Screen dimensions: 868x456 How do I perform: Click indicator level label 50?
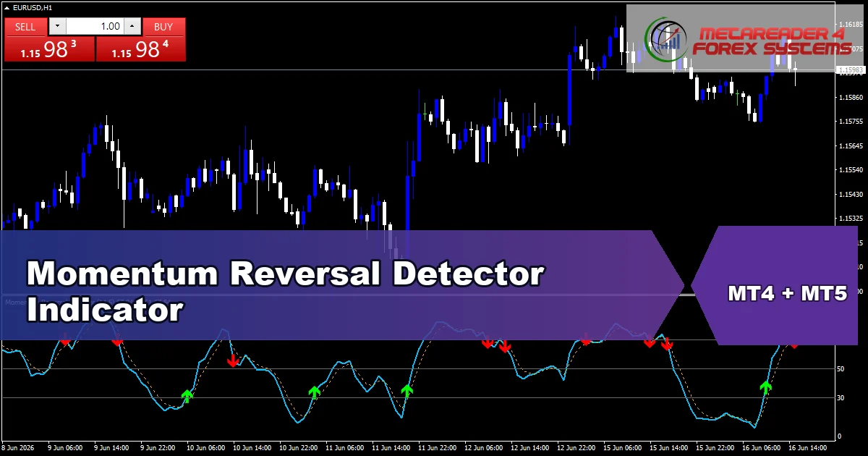(x=840, y=368)
